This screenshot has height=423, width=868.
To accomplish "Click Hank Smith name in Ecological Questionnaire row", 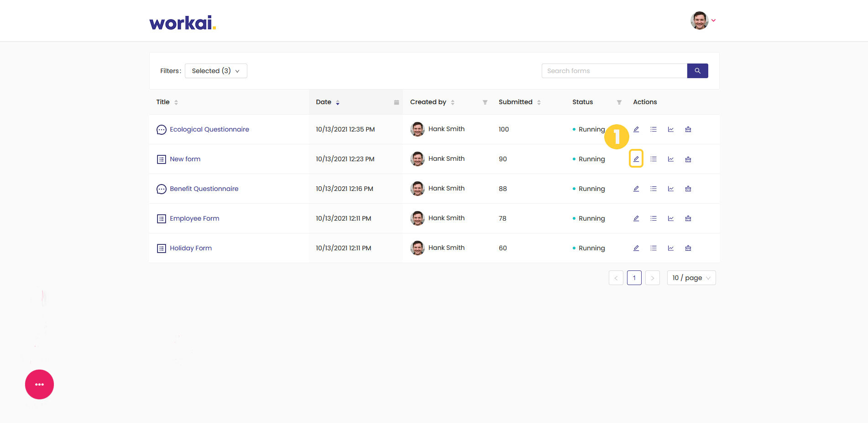I will [x=446, y=129].
